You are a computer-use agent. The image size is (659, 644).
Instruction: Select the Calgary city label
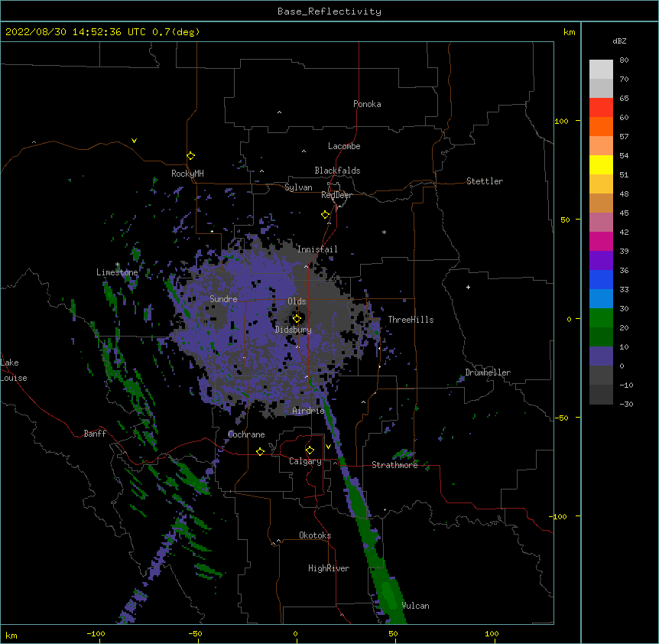[x=305, y=461]
